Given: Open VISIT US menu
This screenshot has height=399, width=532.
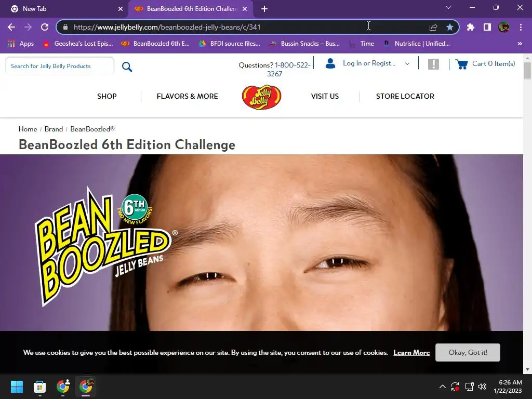Looking at the screenshot, I should pos(325,96).
